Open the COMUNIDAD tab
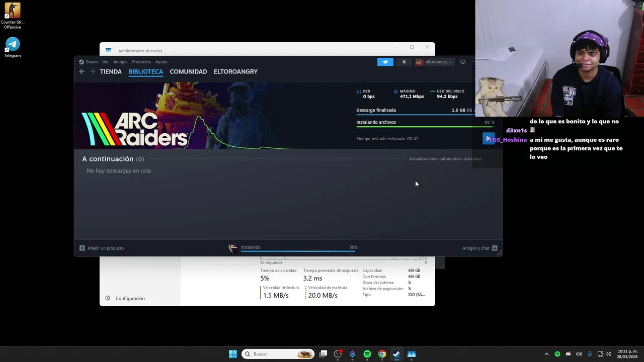 (188, 71)
